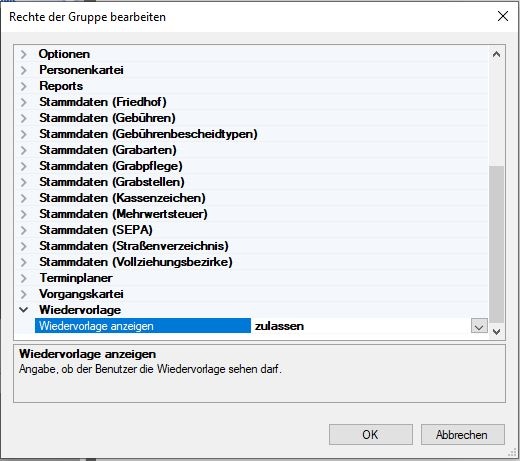
Task: Expand Stammdaten (Friedhof) chevron
Action: click(x=24, y=102)
